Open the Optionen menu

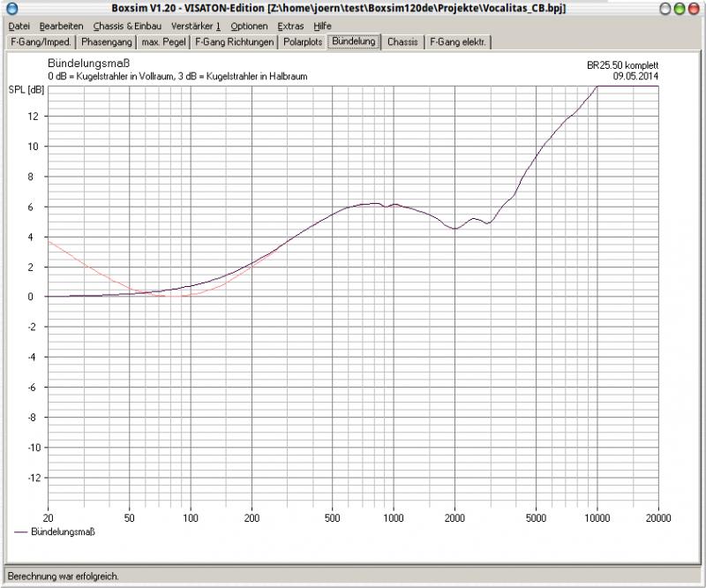[x=249, y=26]
